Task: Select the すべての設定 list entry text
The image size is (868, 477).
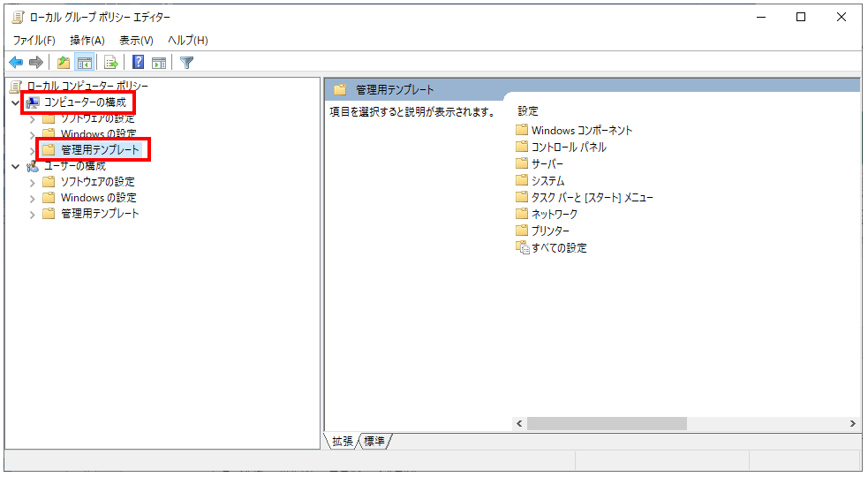Action: click(x=559, y=247)
